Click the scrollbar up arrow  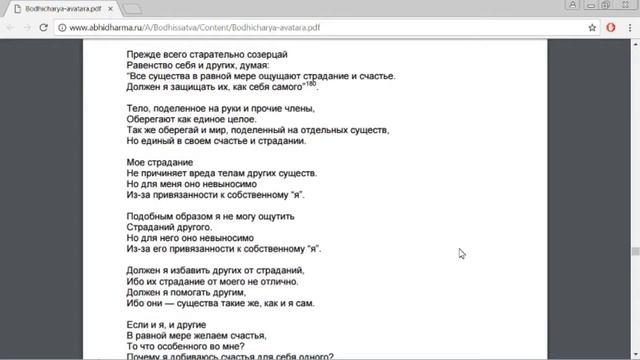(636, 43)
